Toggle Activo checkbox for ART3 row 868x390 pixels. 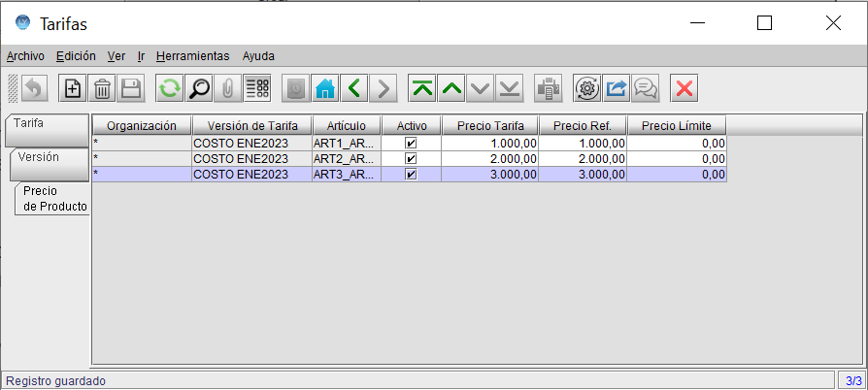point(412,175)
